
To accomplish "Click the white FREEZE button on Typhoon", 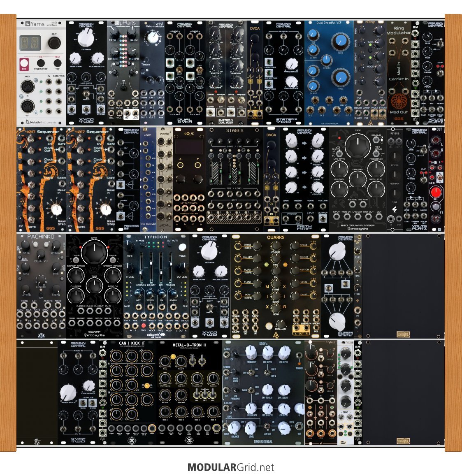I will (x=182, y=247).
